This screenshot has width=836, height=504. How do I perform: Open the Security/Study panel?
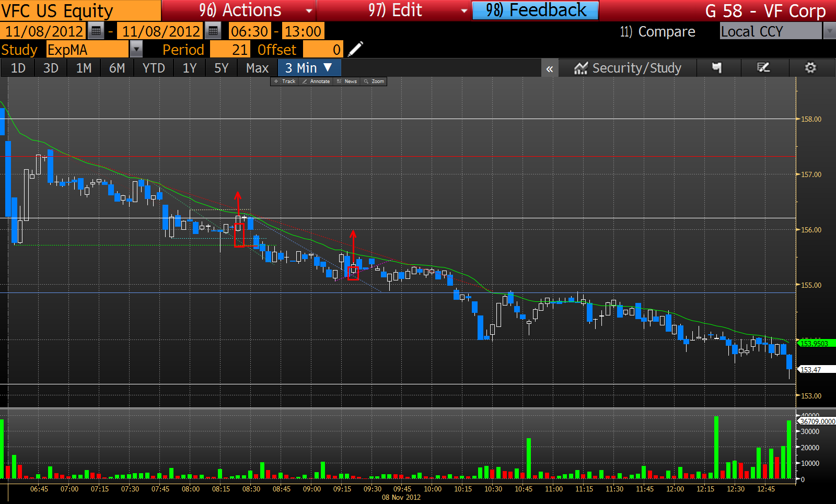pyautogui.click(x=628, y=68)
